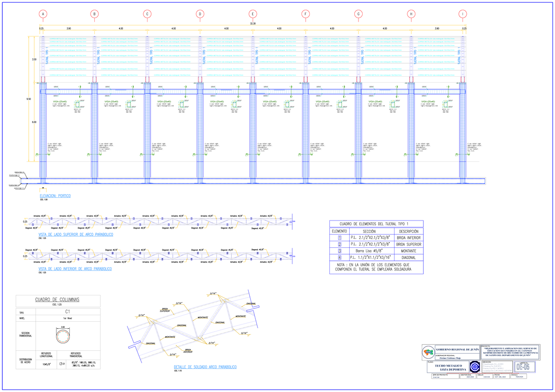The height and width of the screenshot is (392, 555).
Task: Click the Gobierno Regional de Junín map logo
Action: 428,351
